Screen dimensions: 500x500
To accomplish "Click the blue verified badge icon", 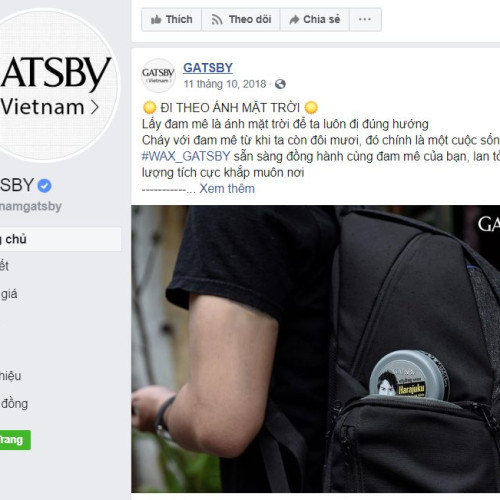I will point(44,186).
